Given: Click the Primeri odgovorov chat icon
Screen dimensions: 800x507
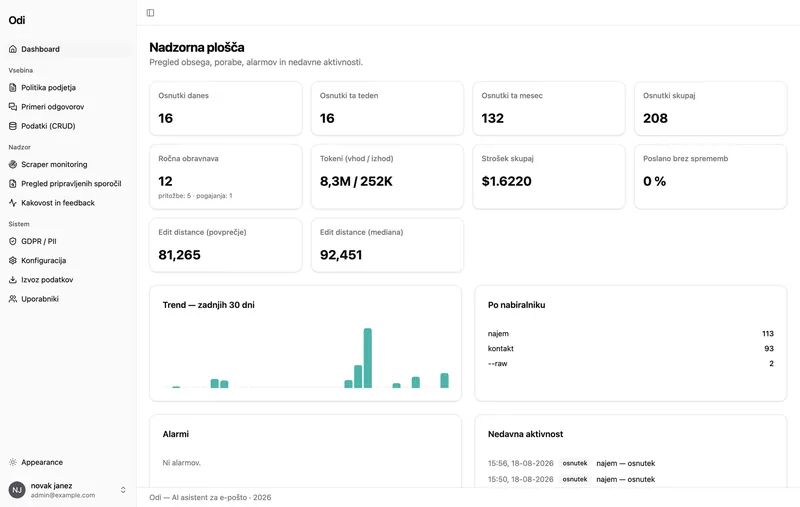Looking at the screenshot, I should (x=13, y=107).
